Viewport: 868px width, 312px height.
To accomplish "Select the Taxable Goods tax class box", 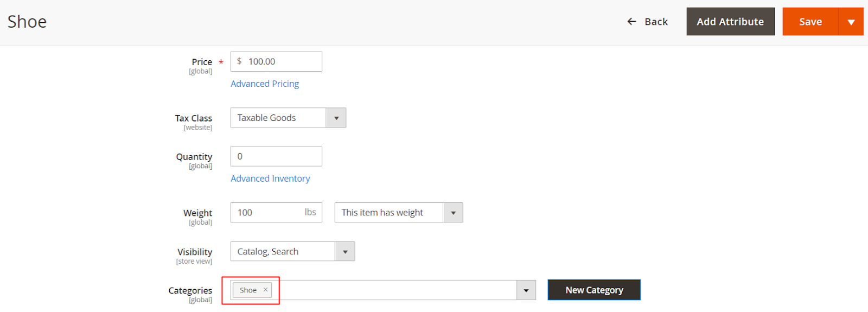I will tap(278, 118).
